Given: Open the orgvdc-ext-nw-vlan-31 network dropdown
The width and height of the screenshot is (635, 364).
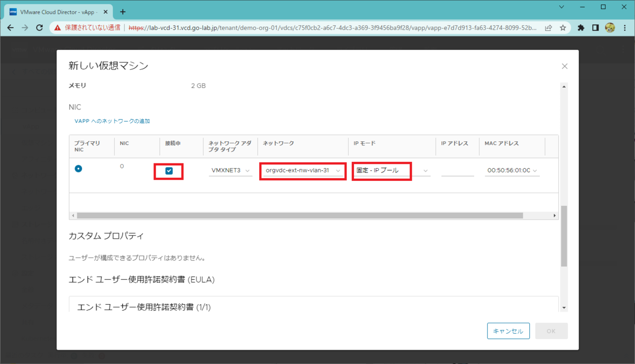Looking at the screenshot, I should click(x=303, y=170).
